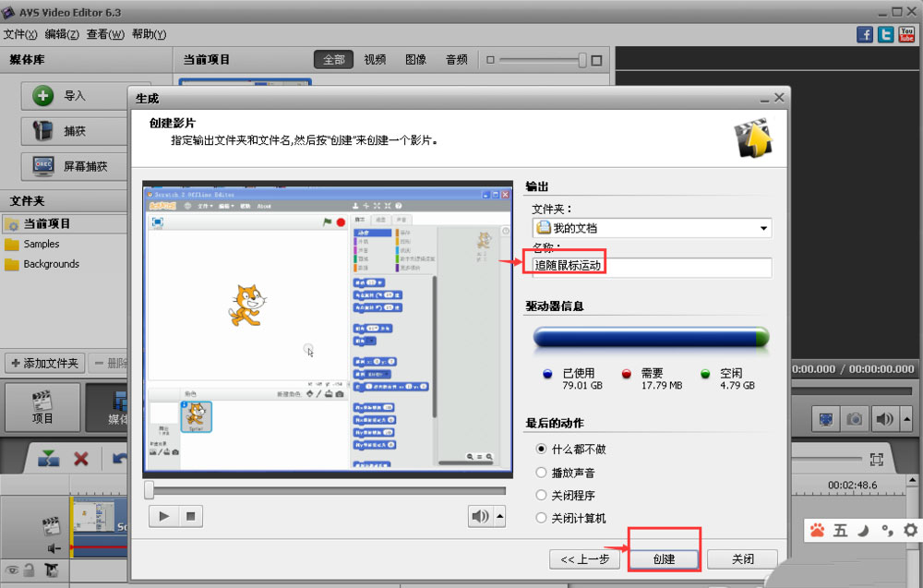The image size is (923, 588).
Task: Select 播放声音 radio option
Action: 541,472
